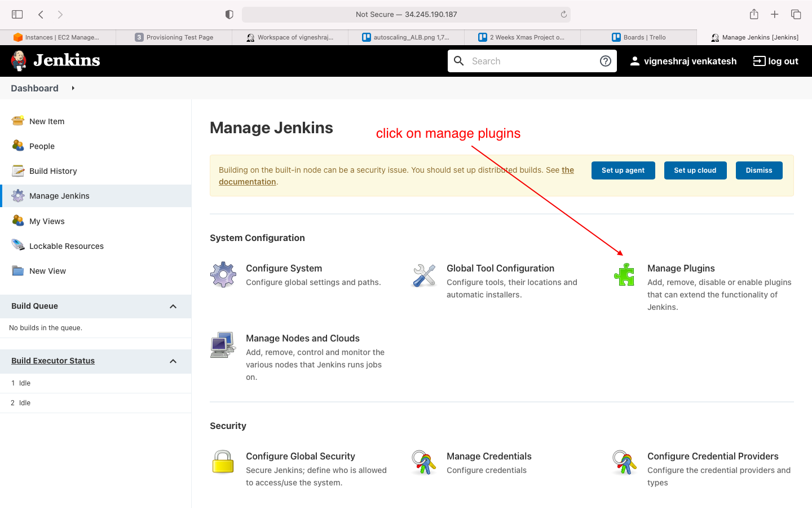
Task: Toggle the Safari sidebar icon
Action: point(17,14)
